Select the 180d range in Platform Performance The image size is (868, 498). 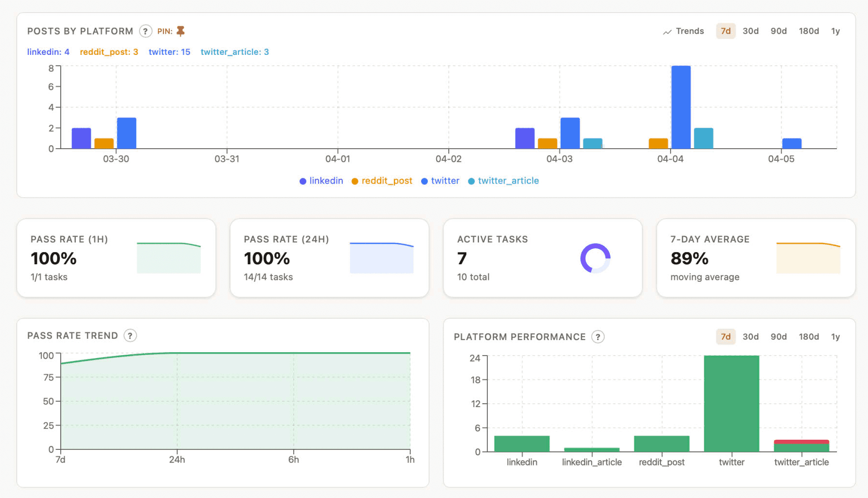(809, 336)
